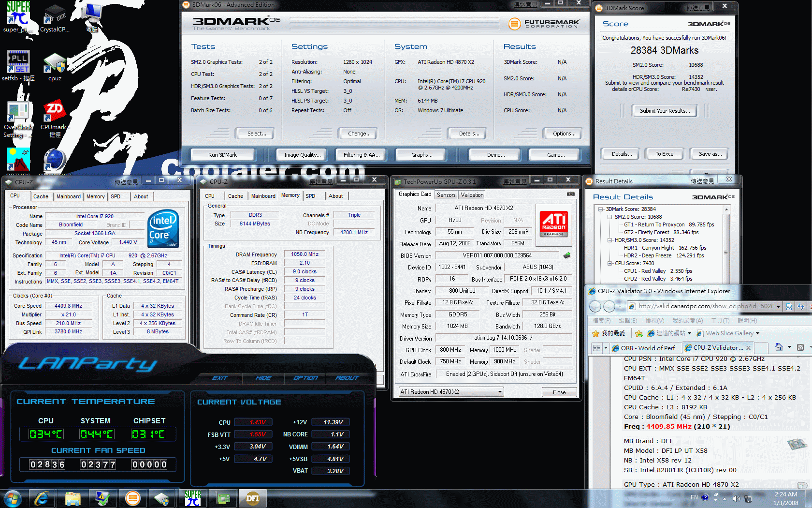Open the CPUmark desktop shortcut
The image size is (812, 508).
tap(54, 120)
